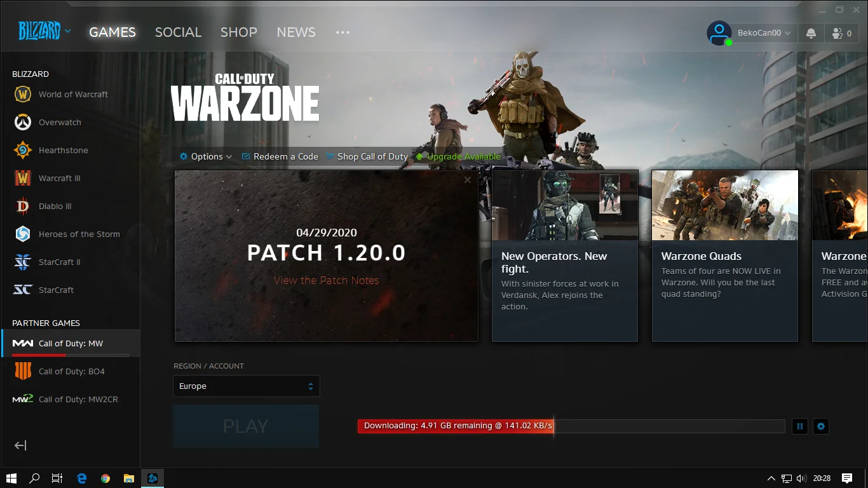
Task: Open Task View in taskbar
Action: (57, 478)
